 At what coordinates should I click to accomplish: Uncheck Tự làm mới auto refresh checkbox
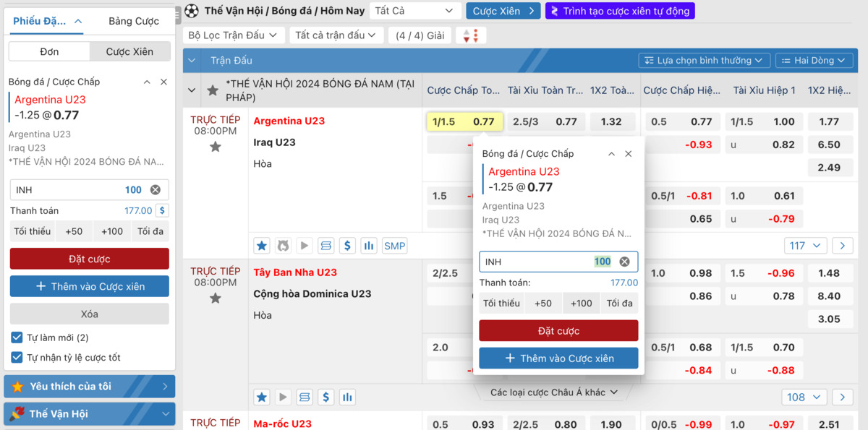(17, 337)
